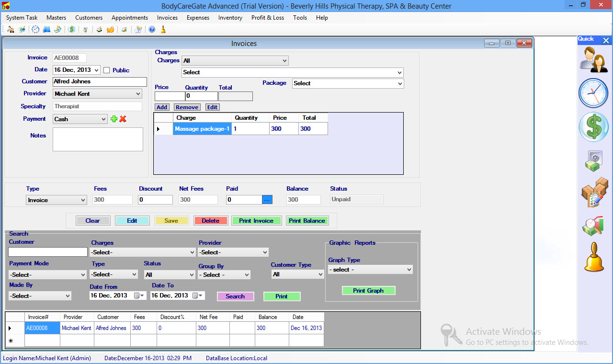This screenshot has height=364, width=613.
Task: Click the large dollar sign icon in Quick panel
Action: pyautogui.click(x=593, y=127)
